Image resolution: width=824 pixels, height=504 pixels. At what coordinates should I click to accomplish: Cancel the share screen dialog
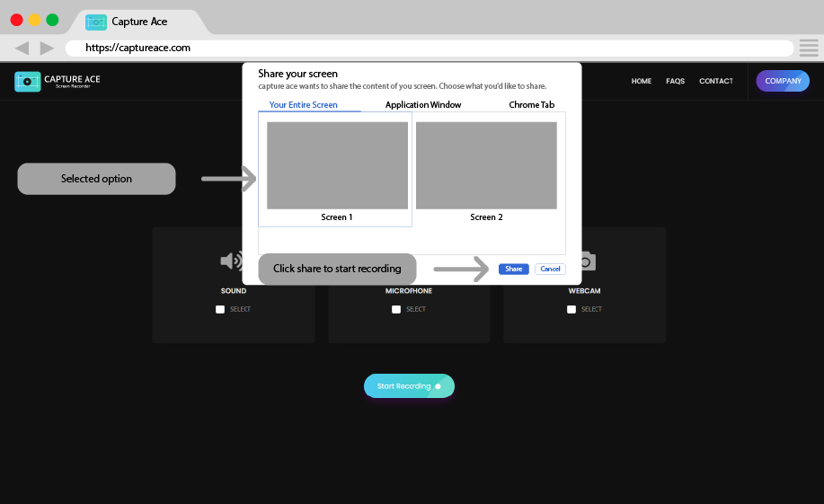coord(550,270)
